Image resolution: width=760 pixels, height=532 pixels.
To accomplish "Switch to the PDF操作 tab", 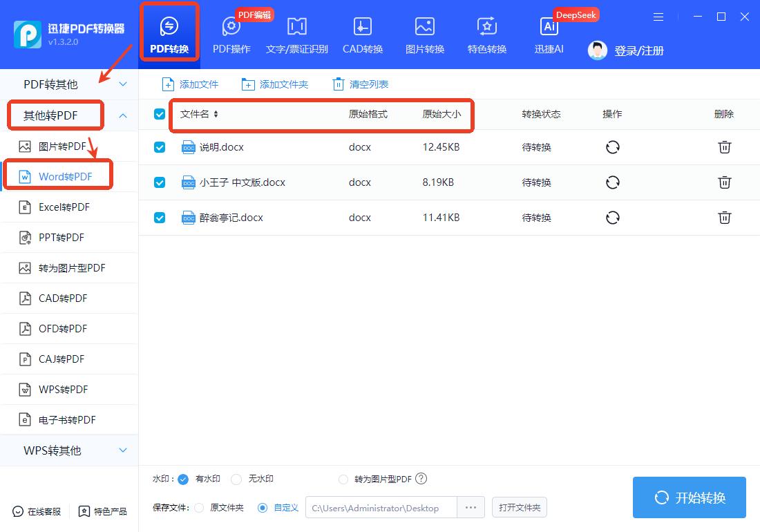I will 231,32.
